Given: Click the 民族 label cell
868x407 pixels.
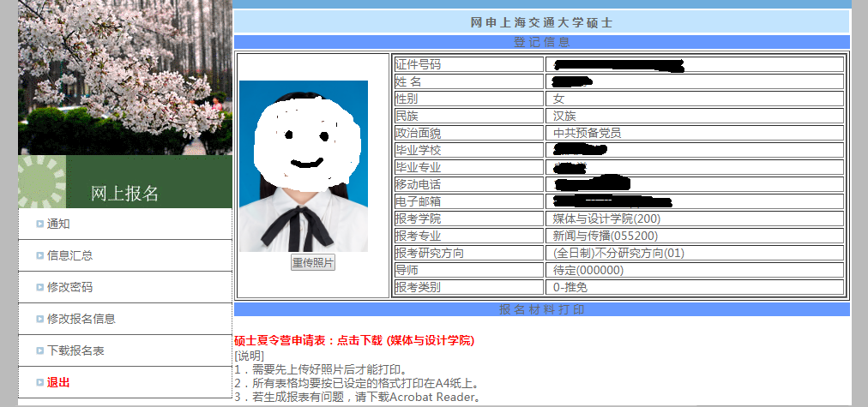Looking at the screenshot, I should (x=468, y=116).
